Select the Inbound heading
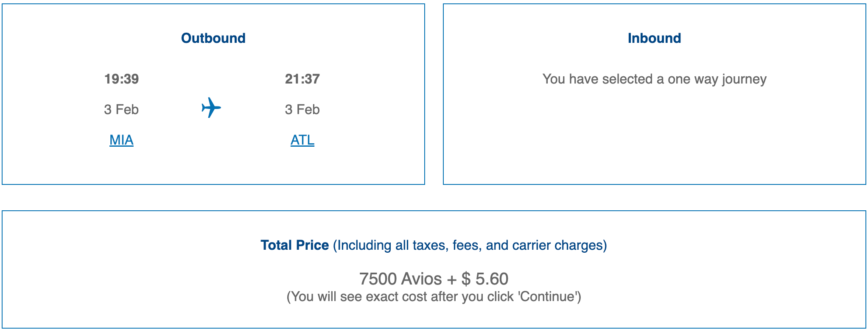This screenshot has width=868, height=332. click(x=654, y=38)
